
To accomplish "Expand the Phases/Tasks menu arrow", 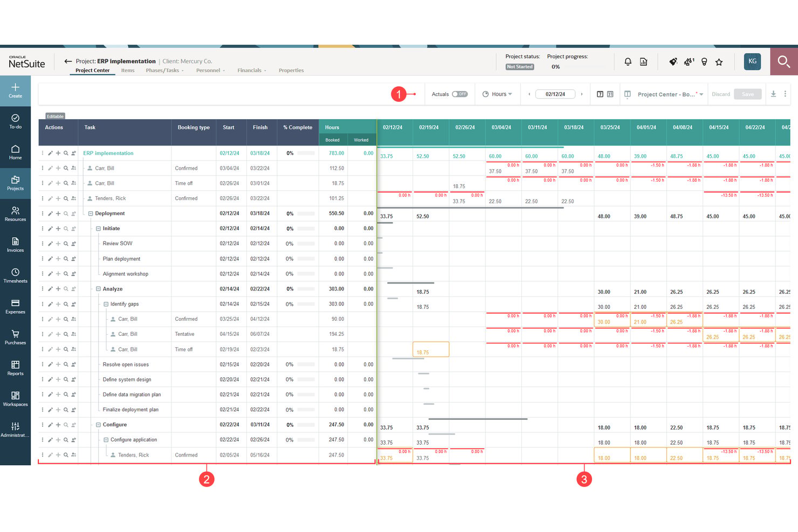I will tap(183, 71).
